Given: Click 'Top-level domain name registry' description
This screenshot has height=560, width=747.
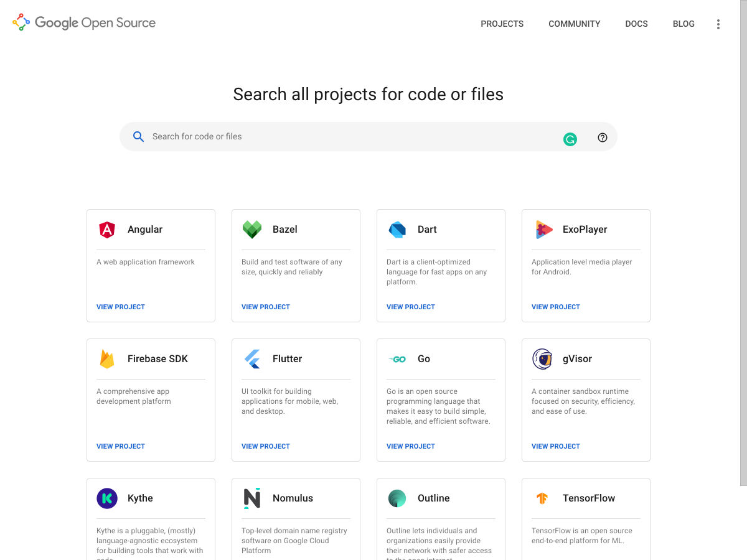Looking at the screenshot, I should tap(294, 541).
